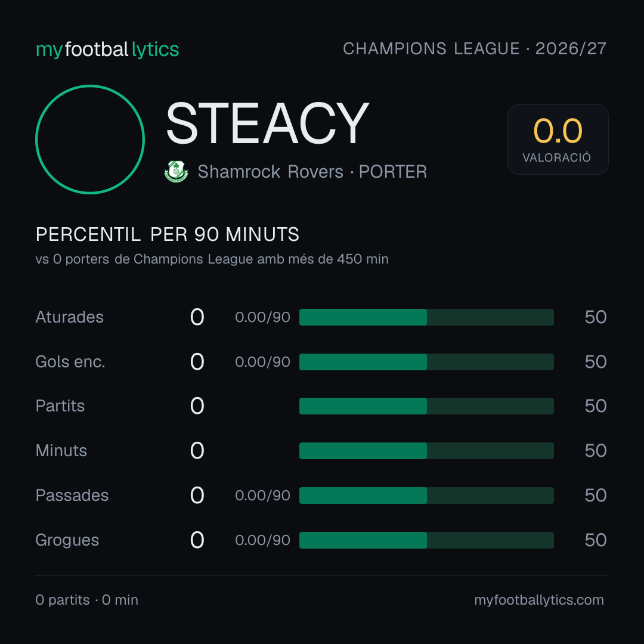Click the 0.0 Valoració rating badge
644x644 pixels.
(x=558, y=140)
